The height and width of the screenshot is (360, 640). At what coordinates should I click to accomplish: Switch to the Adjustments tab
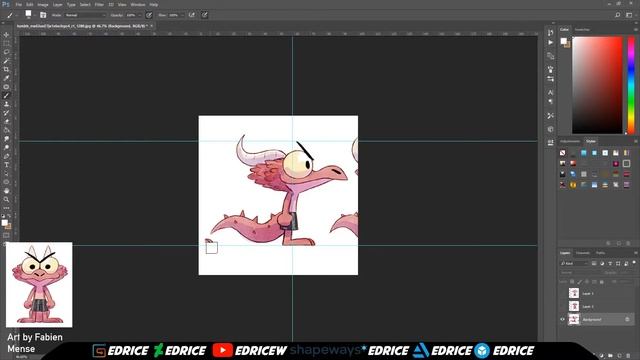tap(570, 141)
